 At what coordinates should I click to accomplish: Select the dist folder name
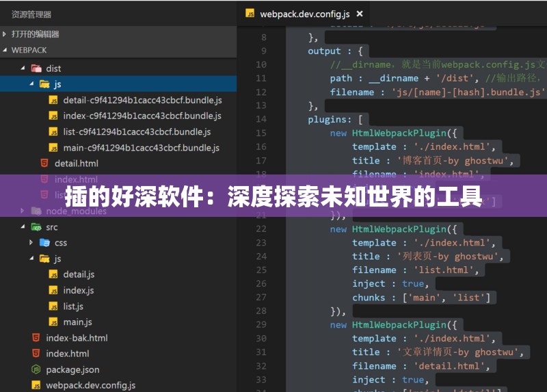coord(53,68)
